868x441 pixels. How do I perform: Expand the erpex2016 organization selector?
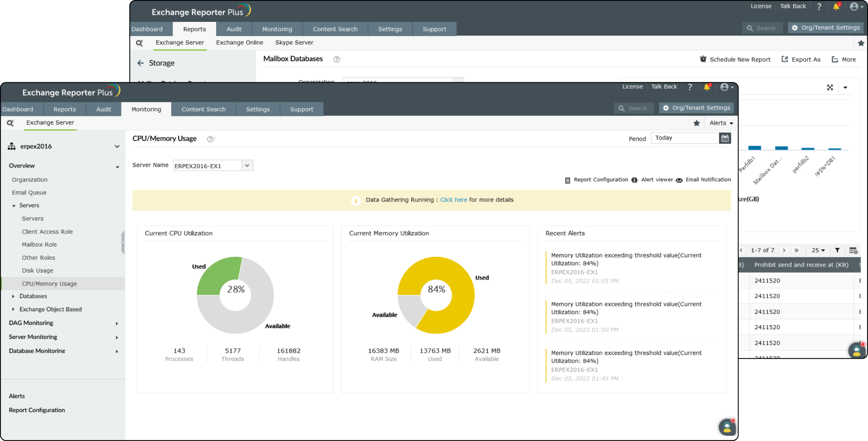pyautogui.click(x=117, y=146)
